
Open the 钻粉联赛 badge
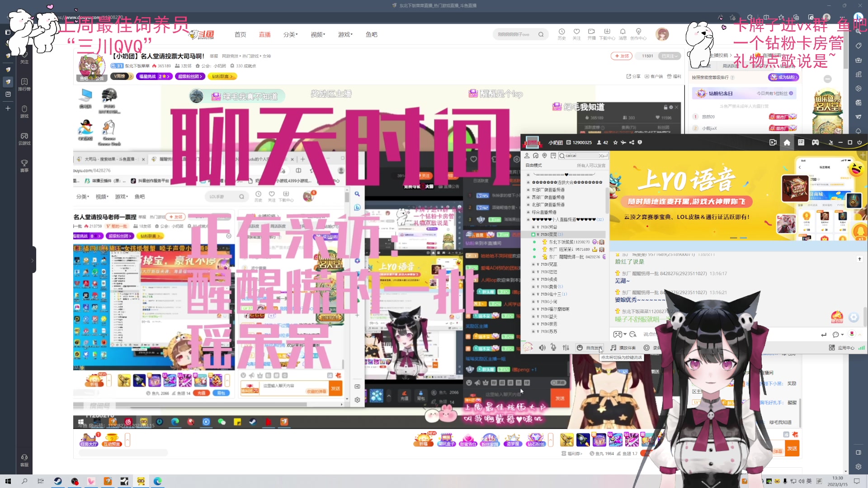[x=222, y=76]
